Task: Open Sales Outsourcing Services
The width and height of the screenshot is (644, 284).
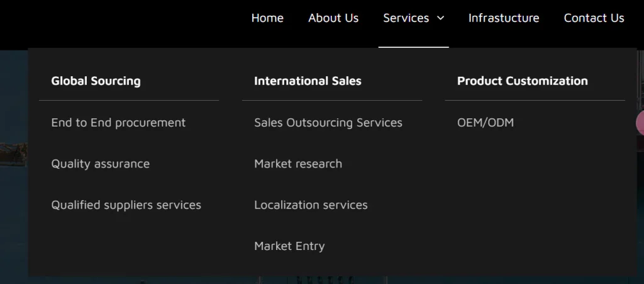Action: [x=328, y=122]
